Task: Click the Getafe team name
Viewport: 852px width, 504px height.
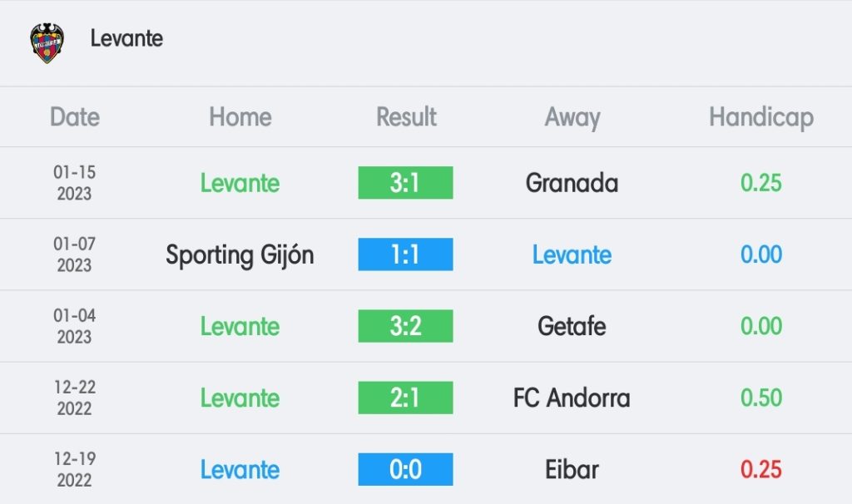Action: pos(572,326)
